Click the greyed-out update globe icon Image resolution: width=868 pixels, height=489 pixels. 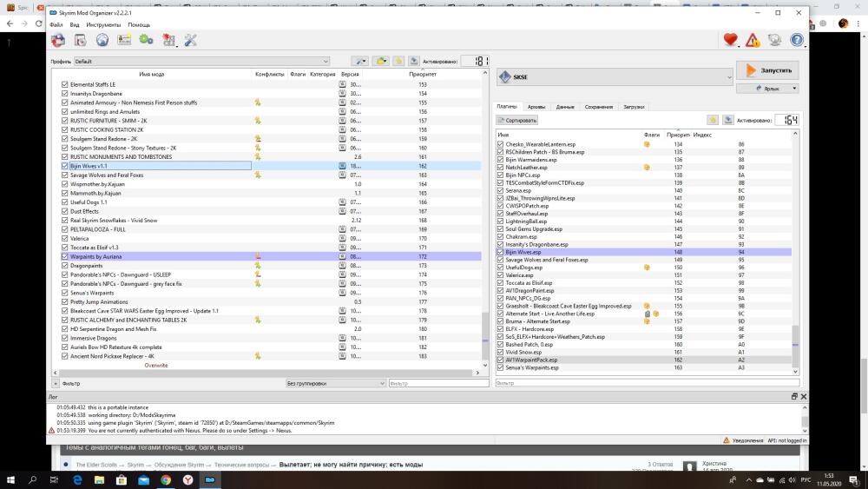point(774,40)
